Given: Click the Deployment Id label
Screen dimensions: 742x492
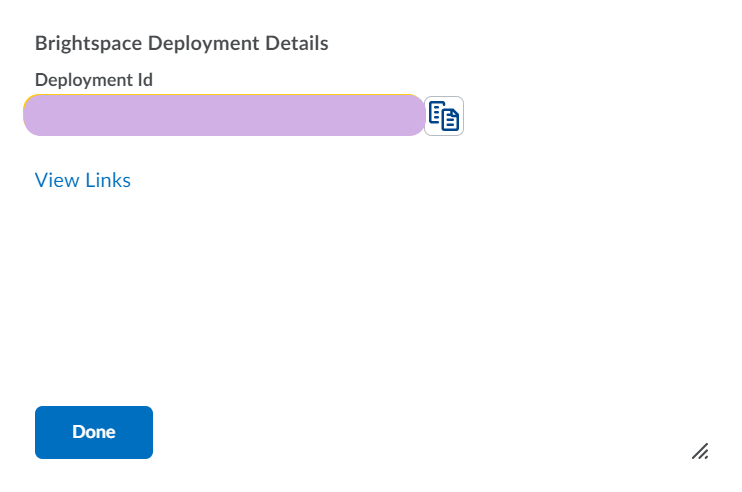Looking at the screenshot, I should (94, 80).
